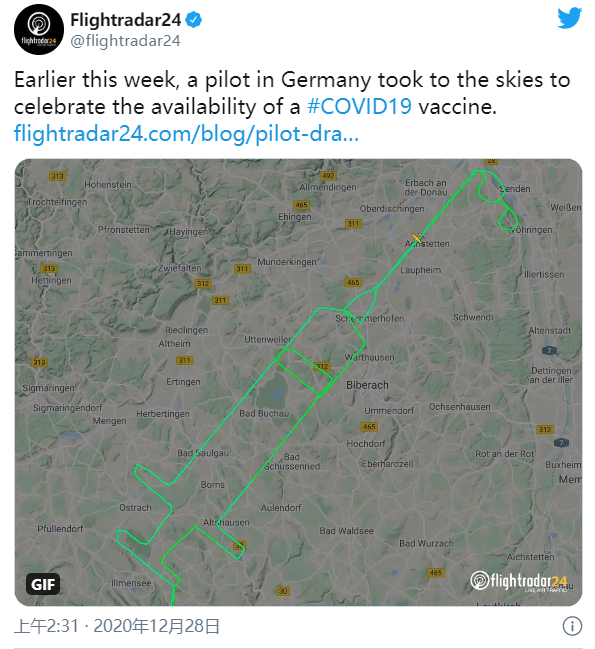Click the blue verified badge
595x649 pixels.
pyautogui.click(x=194, y=20)
